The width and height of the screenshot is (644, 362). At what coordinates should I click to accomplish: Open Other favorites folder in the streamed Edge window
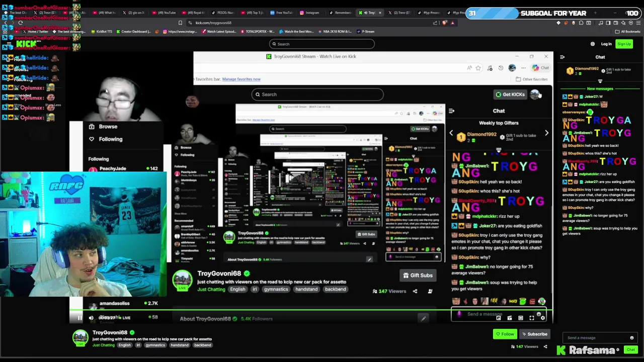pos(531,79)
